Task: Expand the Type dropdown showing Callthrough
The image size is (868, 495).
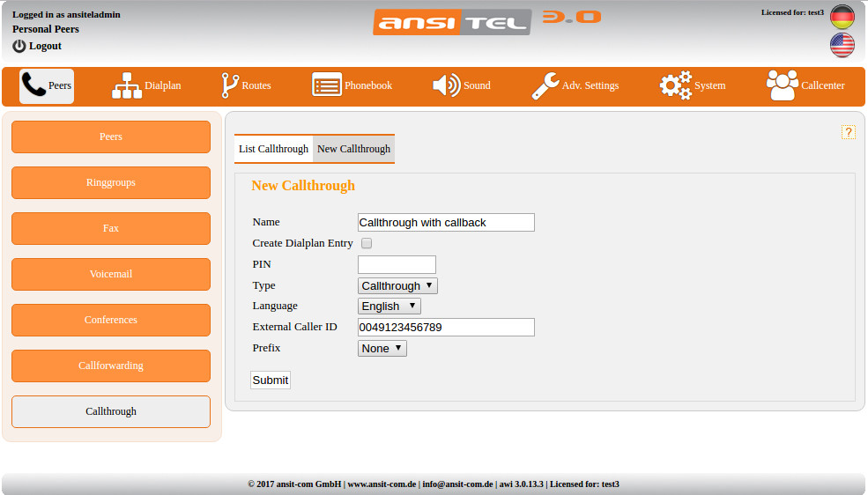Action: click(397, 285)
